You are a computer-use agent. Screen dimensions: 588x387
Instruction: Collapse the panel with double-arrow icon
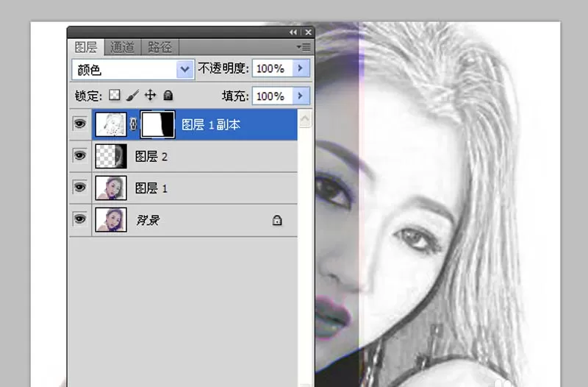coord(293,32)
